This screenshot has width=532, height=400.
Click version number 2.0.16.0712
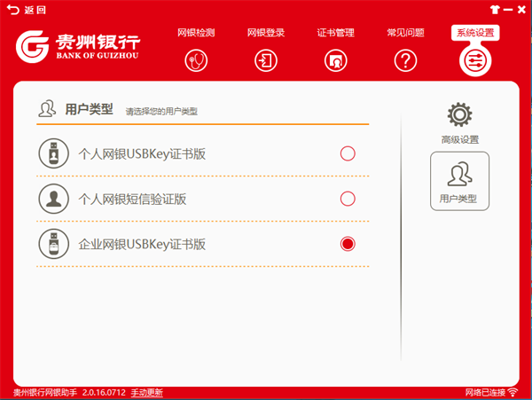tap(104, 393)
